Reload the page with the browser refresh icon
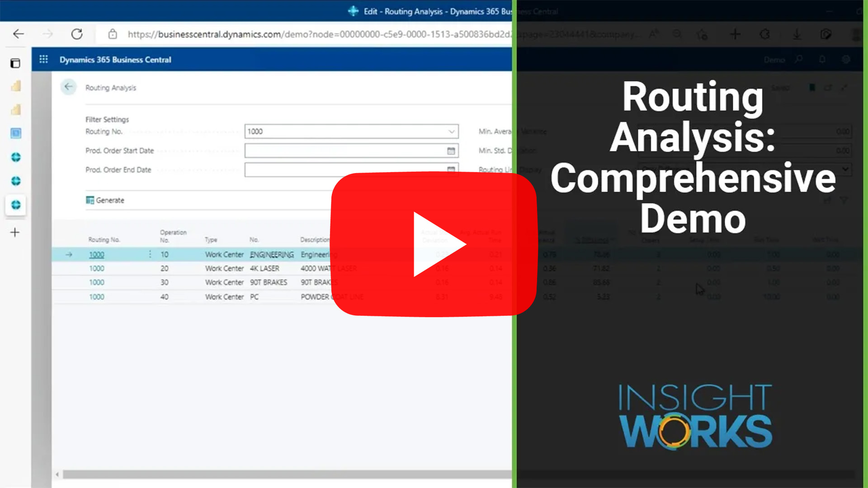 point(77,34)
